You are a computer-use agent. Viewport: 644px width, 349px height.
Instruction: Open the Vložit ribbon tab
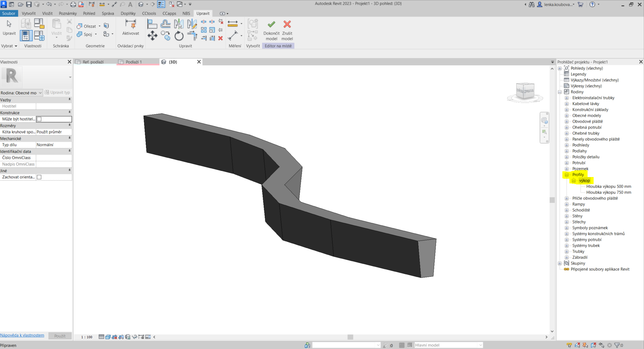[x=47, y=13]
